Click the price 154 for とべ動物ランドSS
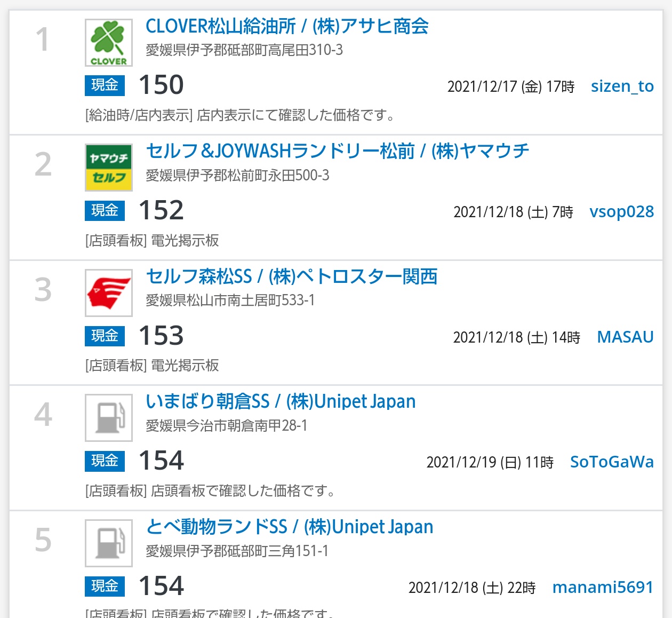 click(161, 586)
